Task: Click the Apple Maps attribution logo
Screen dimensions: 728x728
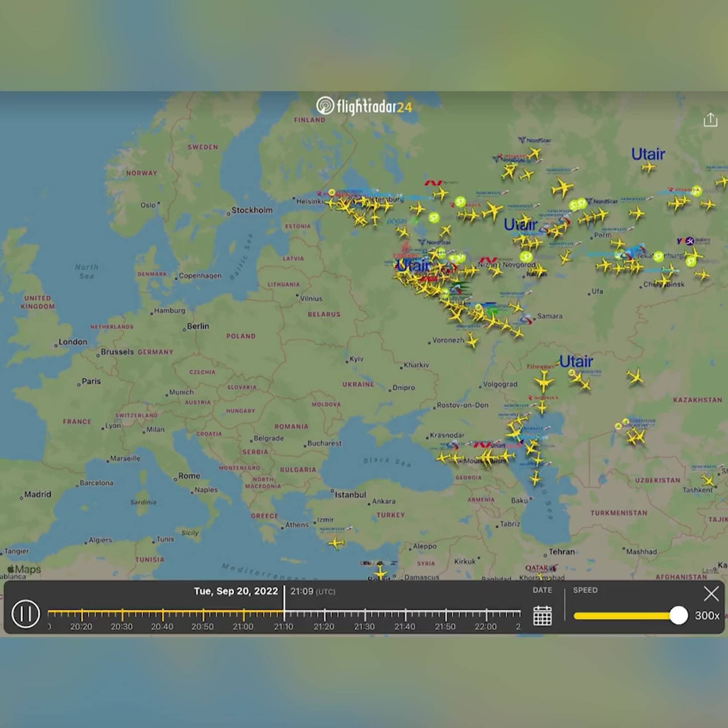Action: pyautogui.click(x=24, y=569)
